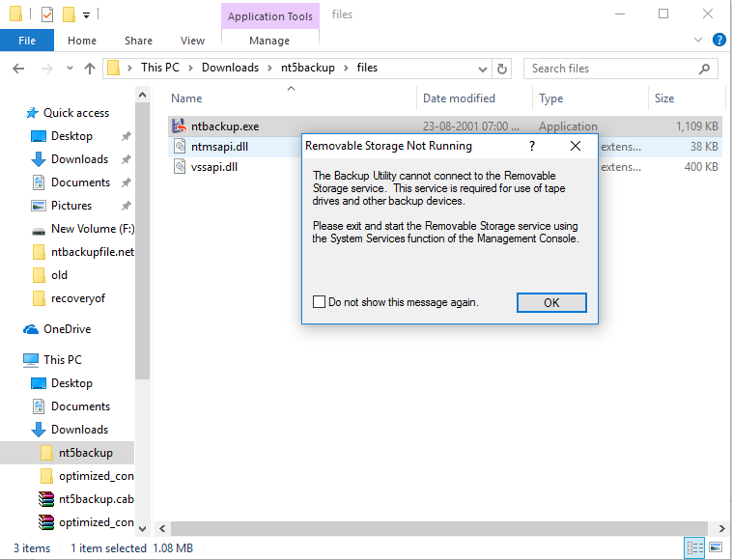This screenshot has height=560, width=732.
Task: Click the horizontal scrollbar left arrow
Action: point(162,529)
